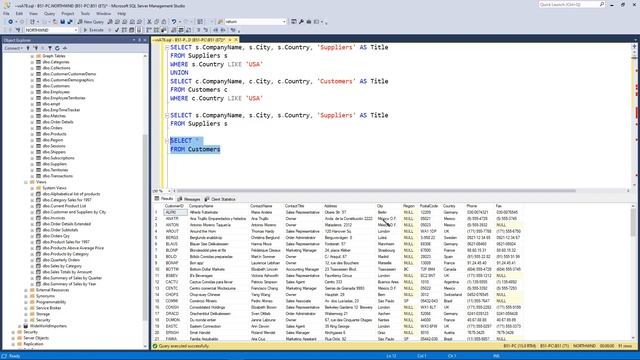Select the Replication folder
Image resolution: width=640 pixels, height=360 pixels.
pyautogui.click(x=33, y=344)
